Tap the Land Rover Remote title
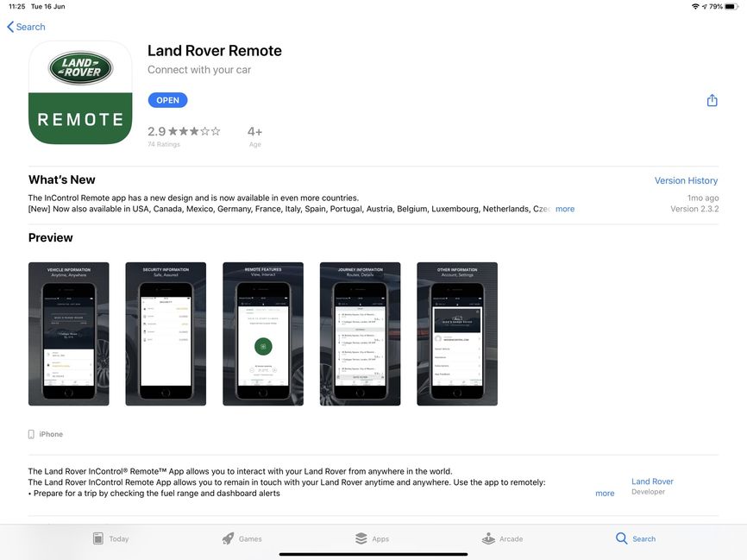The image size is (747, 560). click(215, 51)
